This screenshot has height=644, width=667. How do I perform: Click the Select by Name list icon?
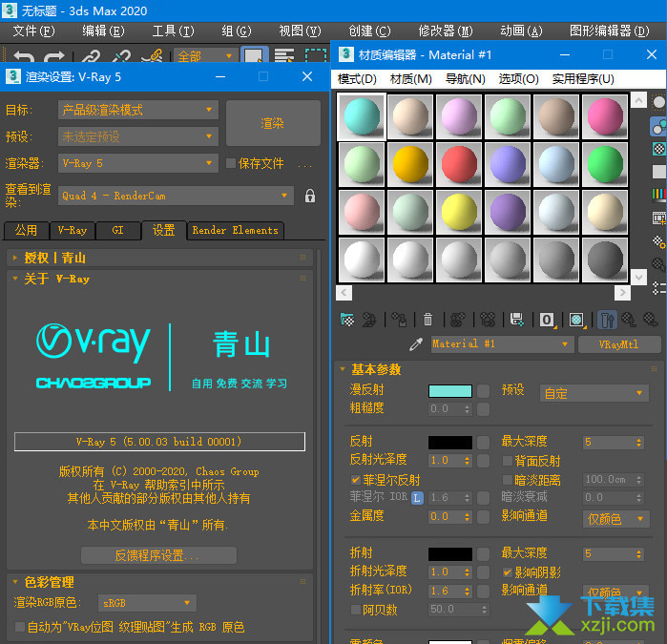(x=284, y=55)
